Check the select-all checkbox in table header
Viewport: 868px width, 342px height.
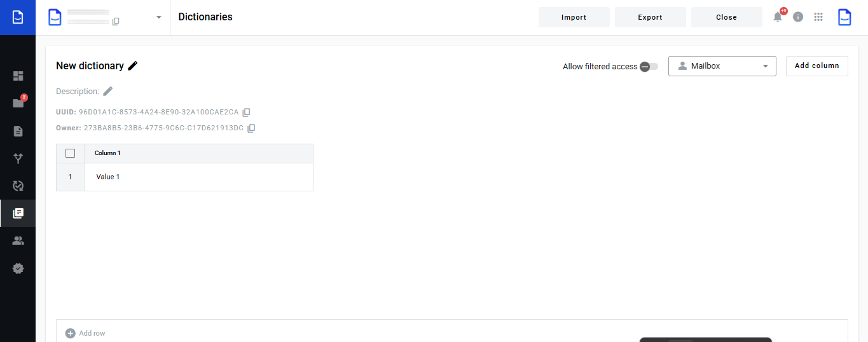tap(71, 153)
